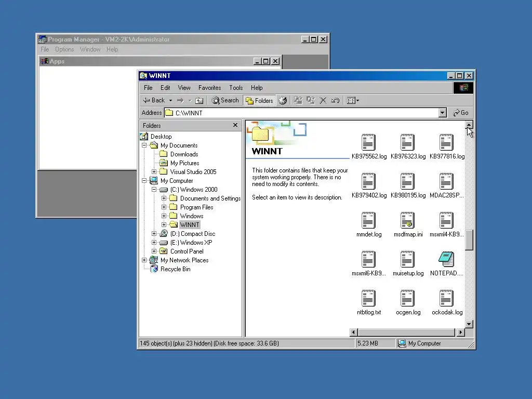Select the MDAC28SP log file icon
The image size is (532, 399).
coord(446,181)
